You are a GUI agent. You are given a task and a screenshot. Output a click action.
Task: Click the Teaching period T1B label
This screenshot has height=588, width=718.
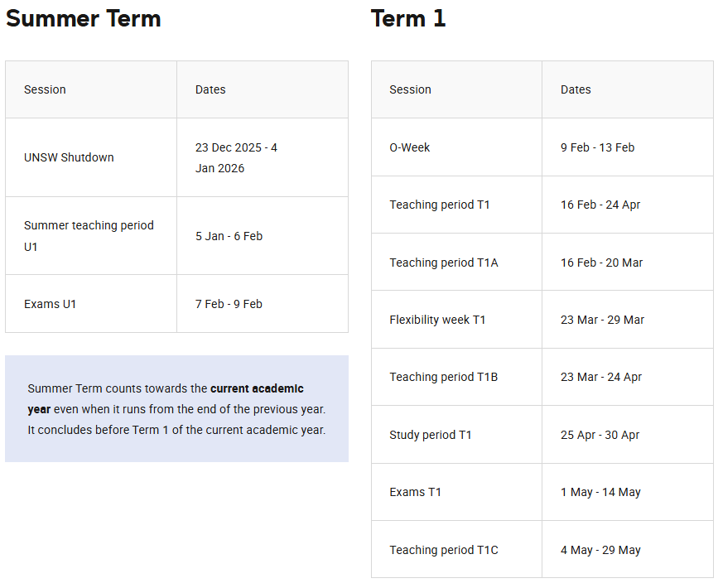tap(443, 377)
